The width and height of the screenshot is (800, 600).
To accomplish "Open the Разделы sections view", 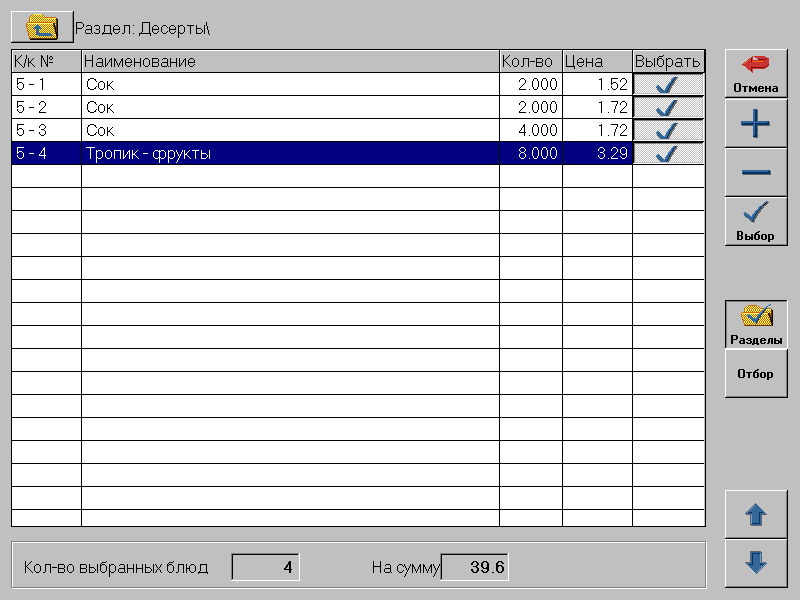I will pos(756,324).
